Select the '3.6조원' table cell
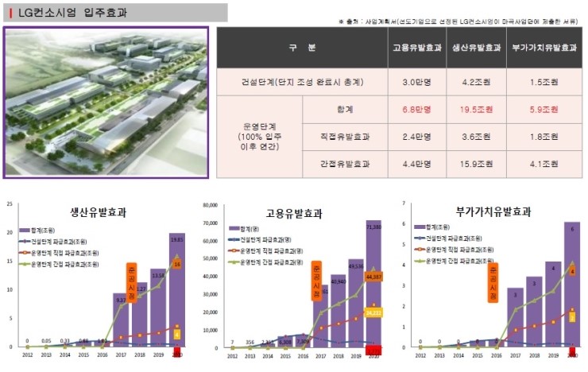This screenshot has width=588, height=372. coord(476,137)
